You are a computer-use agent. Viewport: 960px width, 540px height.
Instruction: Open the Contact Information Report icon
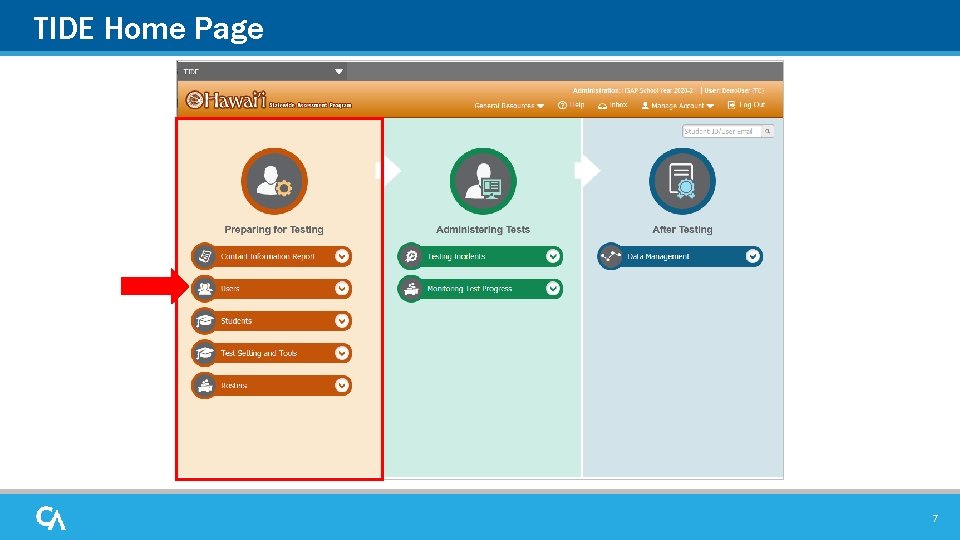point(204,257)
